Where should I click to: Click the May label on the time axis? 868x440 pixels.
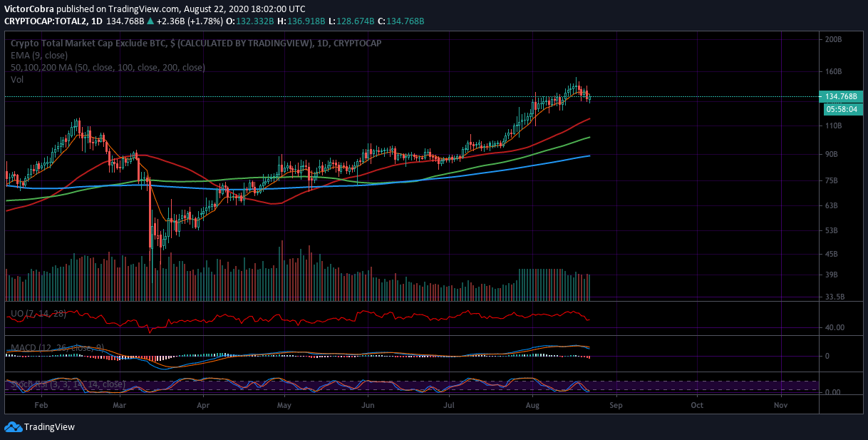pyautogui.click(x=284, y=404)
